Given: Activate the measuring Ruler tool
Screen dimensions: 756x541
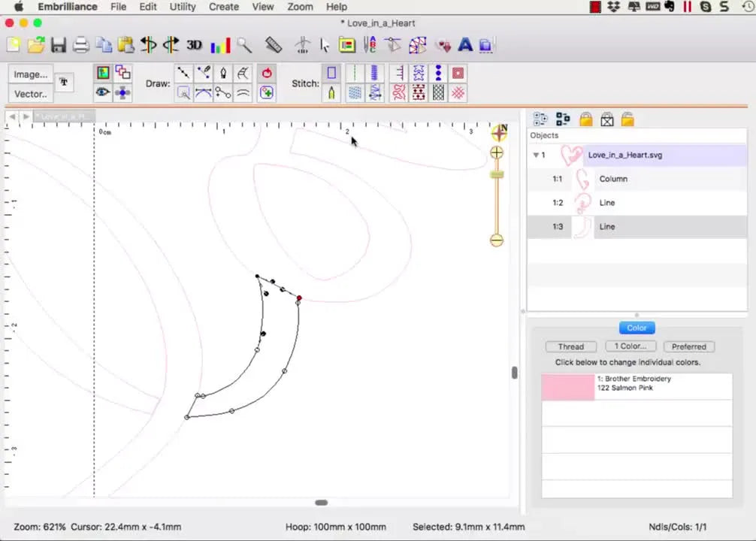Looking at the screenshot, I should click(x=274, y=45).
